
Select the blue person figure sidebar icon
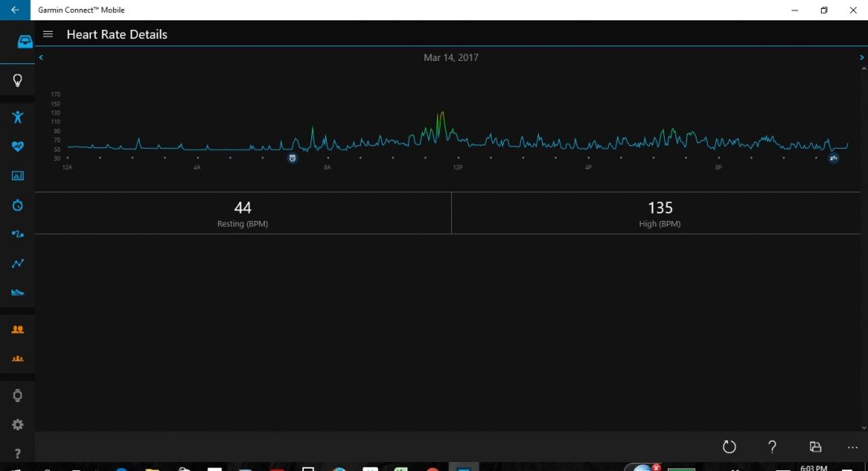coord(18,117)
